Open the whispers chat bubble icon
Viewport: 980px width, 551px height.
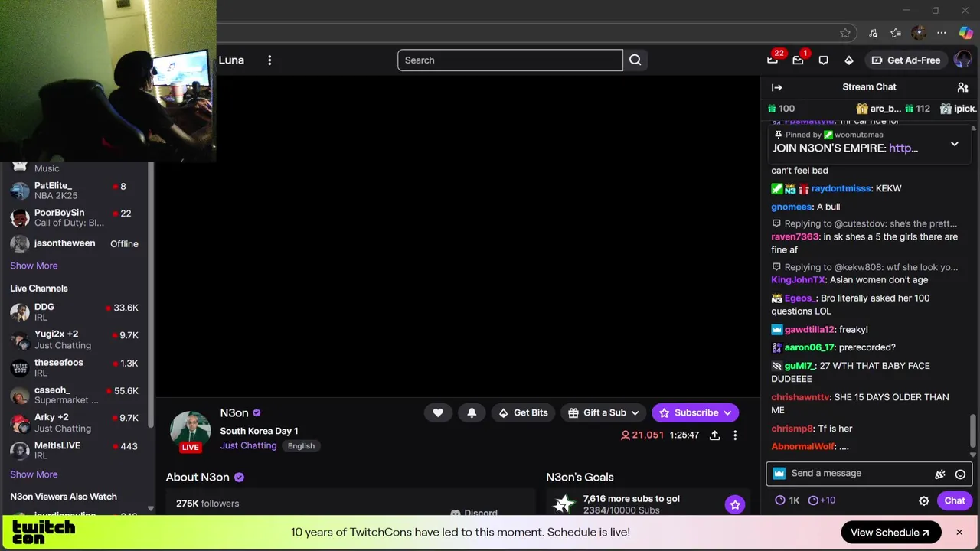click(x=824, y=60)
